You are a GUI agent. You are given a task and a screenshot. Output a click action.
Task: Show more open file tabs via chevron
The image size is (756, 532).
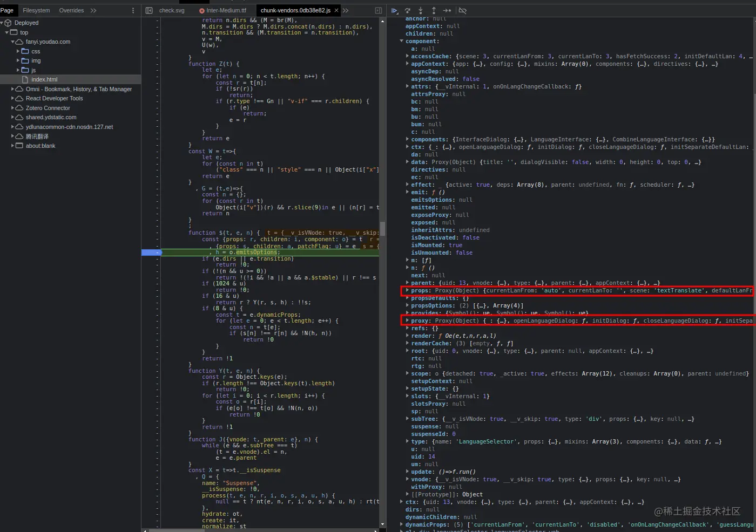point(346,10)
